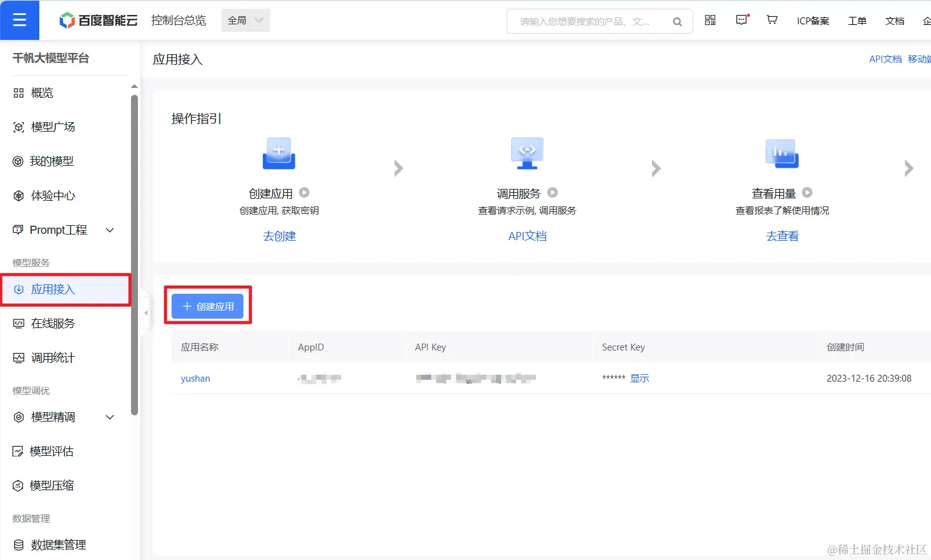Play the video next to 创建应用 heading

click(304, 193)
